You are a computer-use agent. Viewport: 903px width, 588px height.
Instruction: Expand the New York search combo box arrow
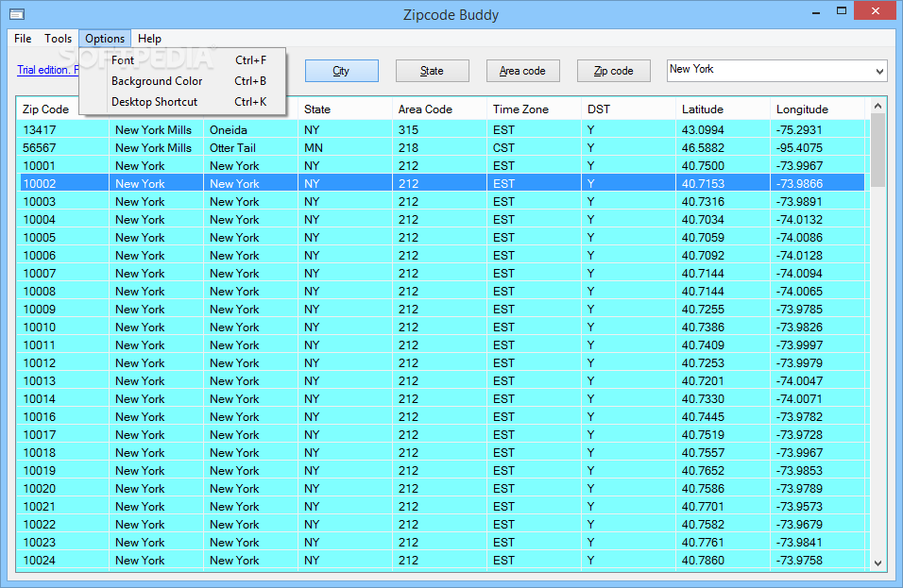click(879, 72)
